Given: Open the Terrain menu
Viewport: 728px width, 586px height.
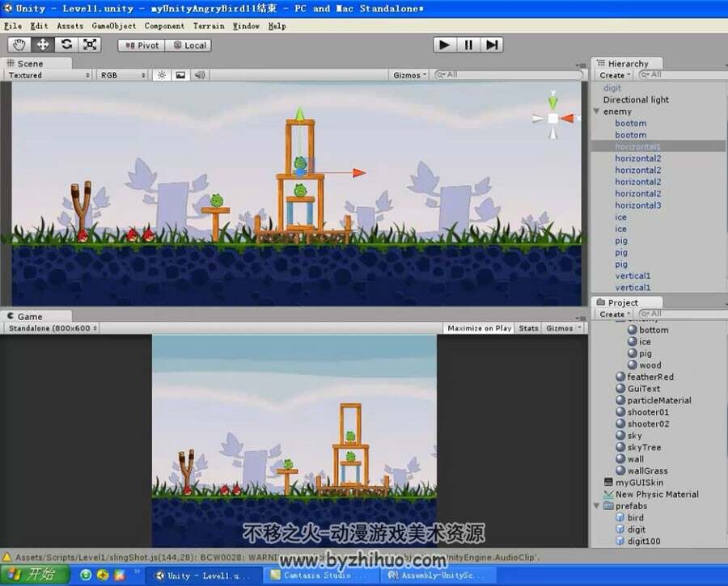Looking at the screenshot, I should (x=209, y=26).
